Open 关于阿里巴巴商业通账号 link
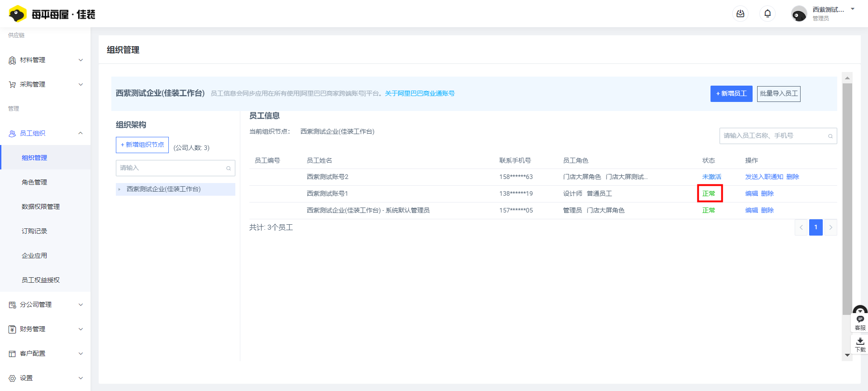 [420, 93]
